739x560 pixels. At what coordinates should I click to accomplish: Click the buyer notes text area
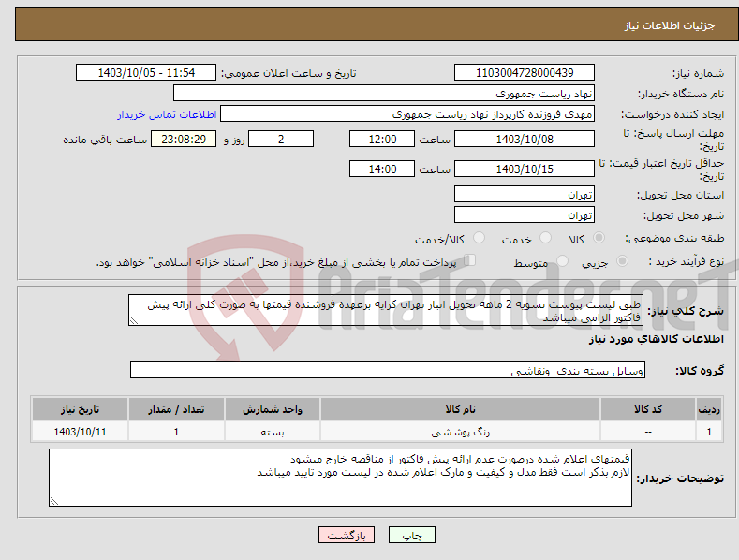tap(340, 478)
